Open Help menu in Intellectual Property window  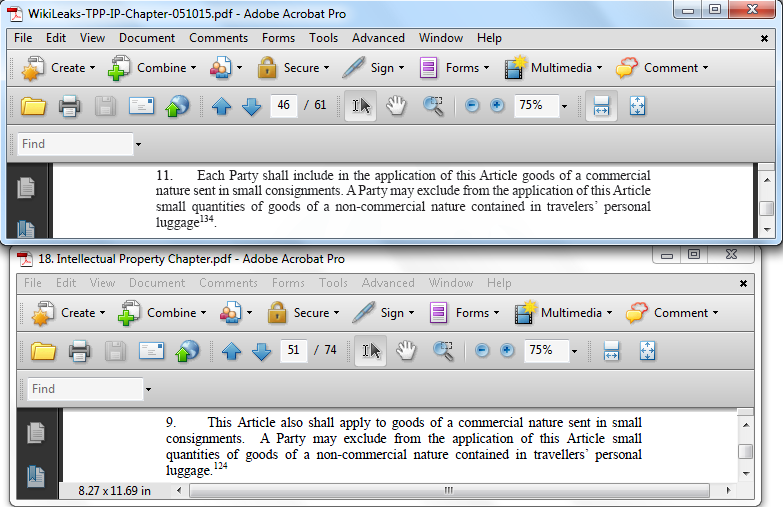click(x=499, y=283)
